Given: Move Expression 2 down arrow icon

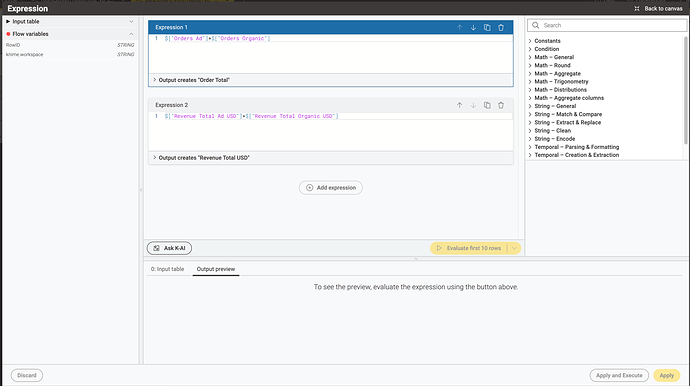Looking at the screenshot, I should pos(473,105).
